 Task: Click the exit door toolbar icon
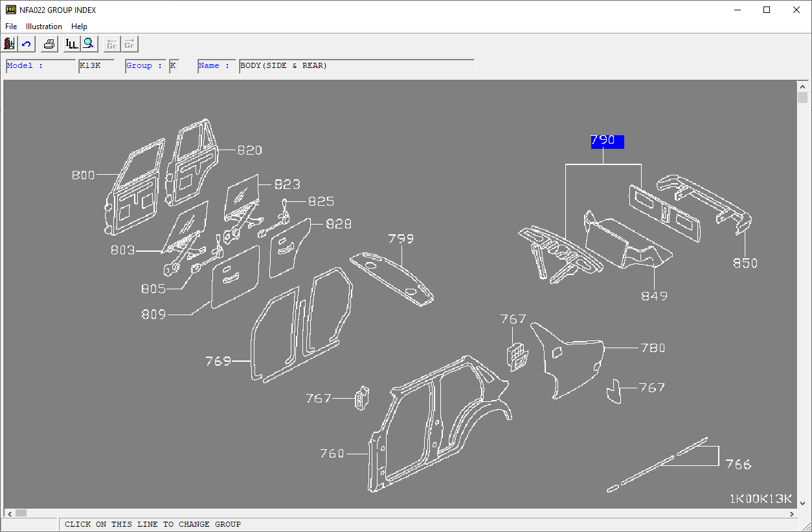click(x=10, y=44)
